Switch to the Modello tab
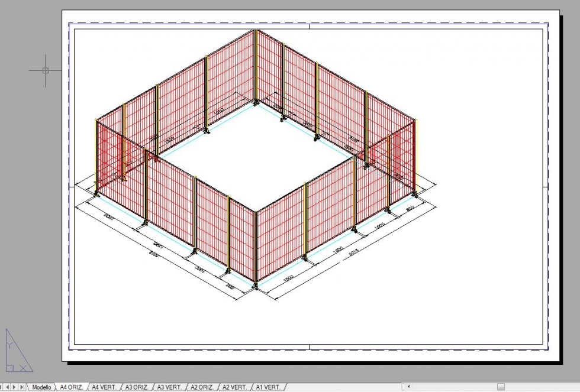The height and width of the screenshot is (392, 580). [41, 387]
